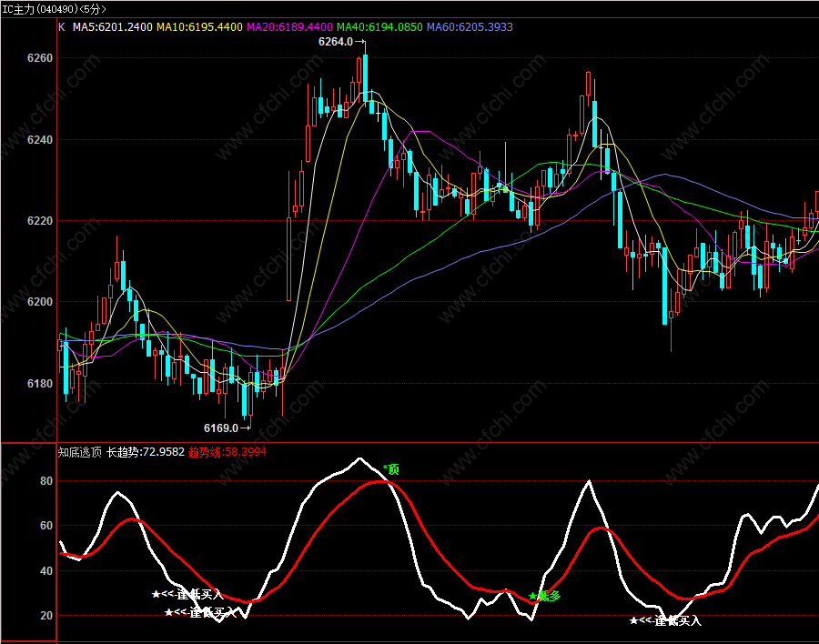Click the green ★低多 signal marker
Image resolution: width=819 pixels, height=644 pixels.
[x=544, y=596]
